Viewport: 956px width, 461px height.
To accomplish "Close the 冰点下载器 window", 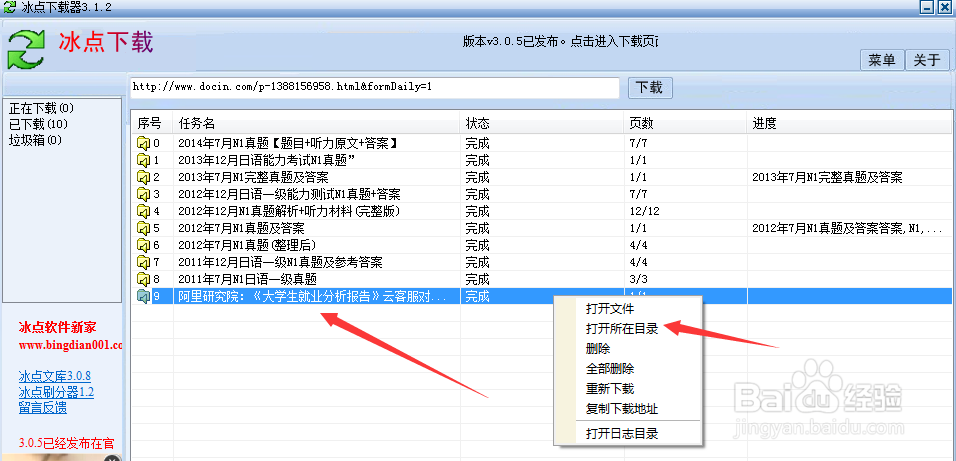I will pyautogui.click(x=944, y=8).
